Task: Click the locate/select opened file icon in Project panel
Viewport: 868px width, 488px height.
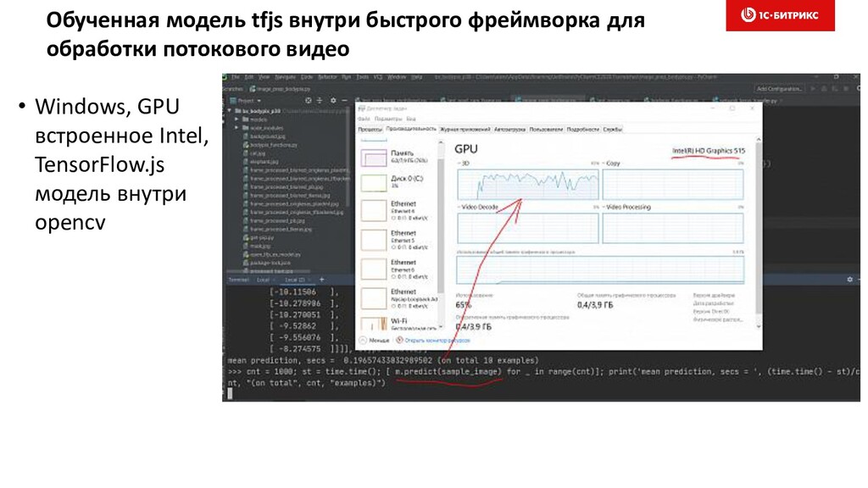Action: coord(309,101)
